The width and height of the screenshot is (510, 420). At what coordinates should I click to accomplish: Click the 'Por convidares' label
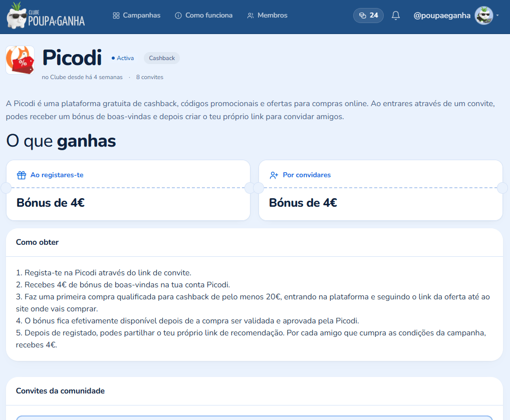pyautogui.click(x=307, y=175)
